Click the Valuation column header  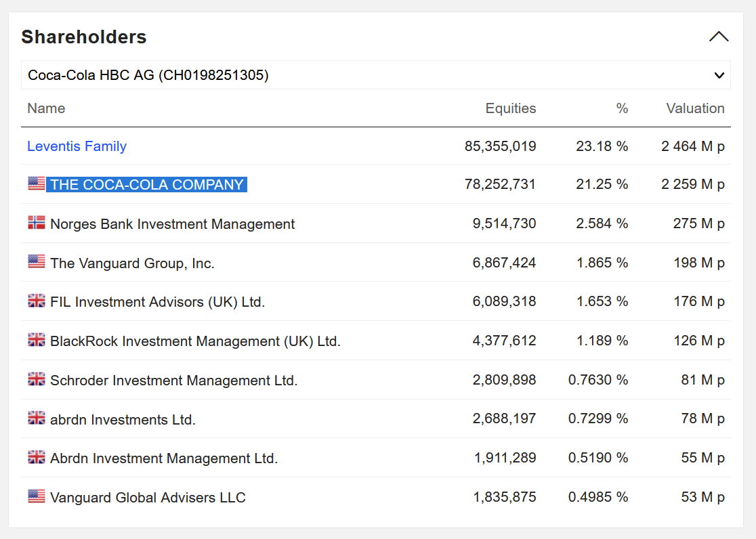695,108
